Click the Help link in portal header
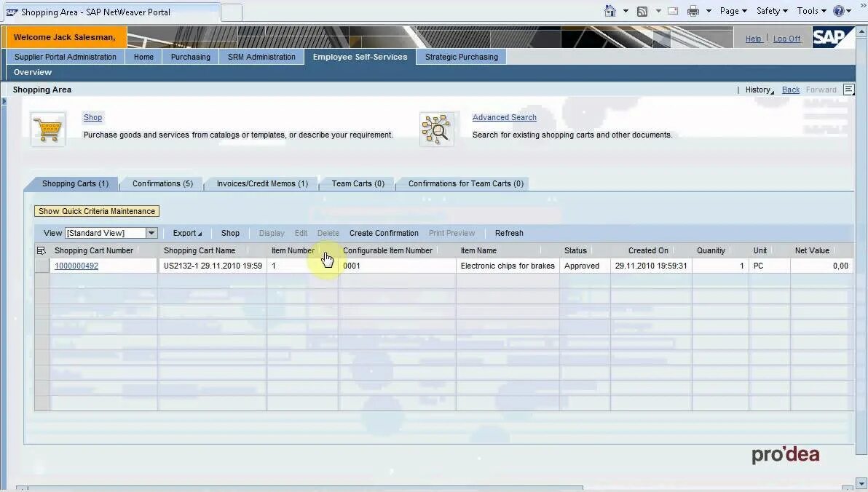The height and width of the screenshot is (492, 868). (x=754, y=39)
